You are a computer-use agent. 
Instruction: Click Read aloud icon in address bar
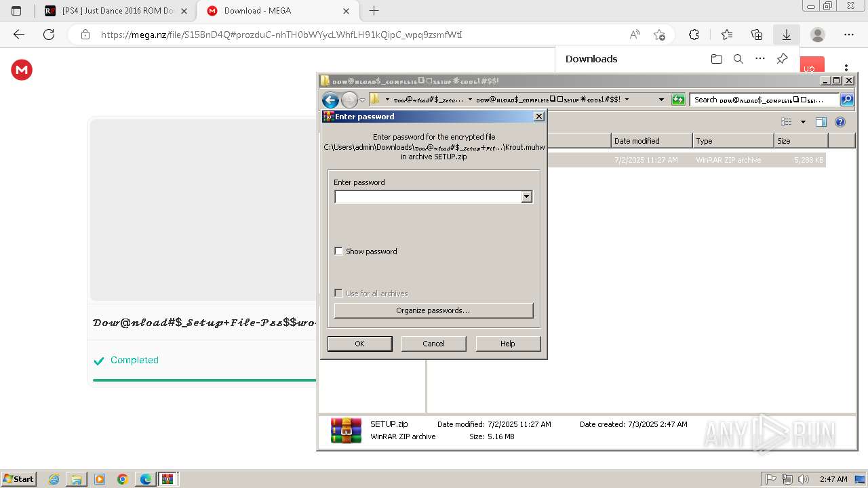635,35
